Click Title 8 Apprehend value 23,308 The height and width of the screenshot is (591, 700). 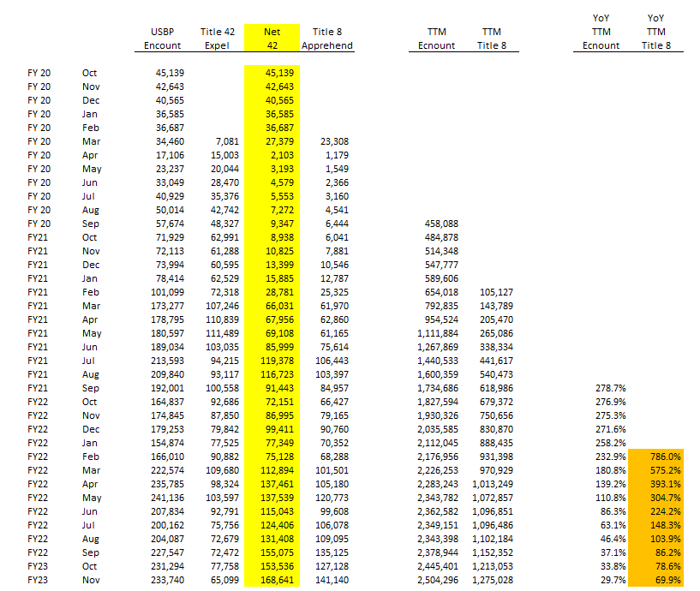(x=334, y=141)
